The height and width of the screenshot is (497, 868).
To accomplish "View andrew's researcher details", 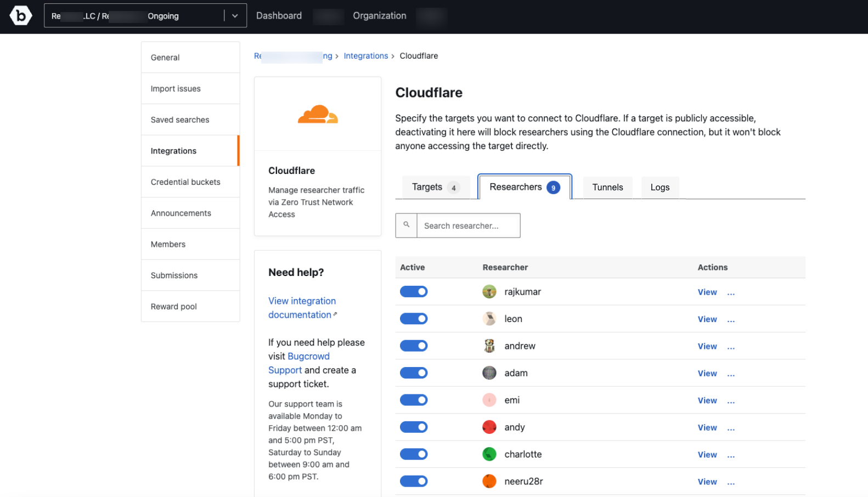I will pos(707,346).
